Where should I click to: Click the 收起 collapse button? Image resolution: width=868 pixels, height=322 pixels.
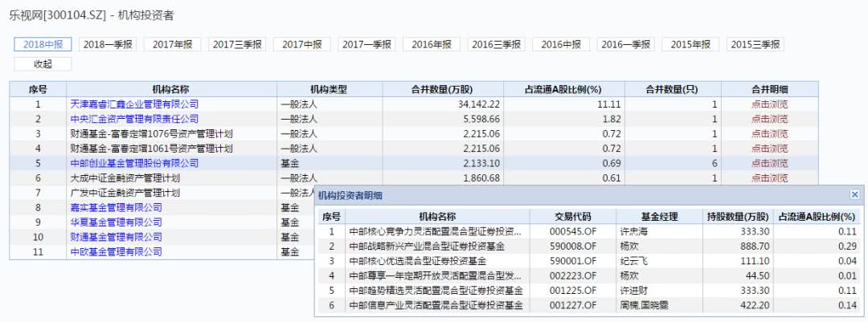click(x=43, y=64)
